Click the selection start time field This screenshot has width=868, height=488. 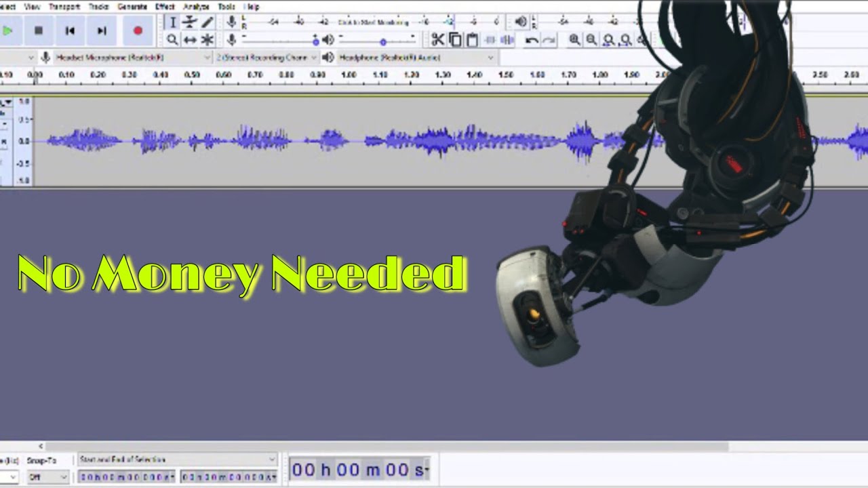tap(126, 477)
